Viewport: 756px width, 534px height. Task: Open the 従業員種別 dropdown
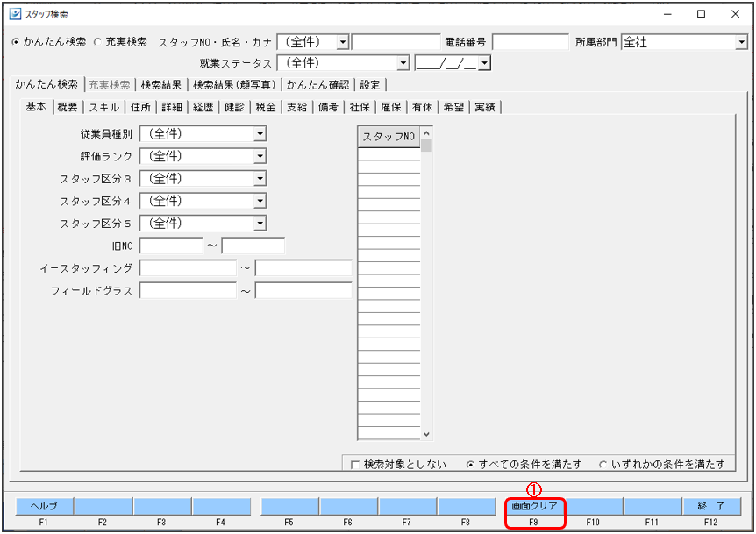point(260,134)
